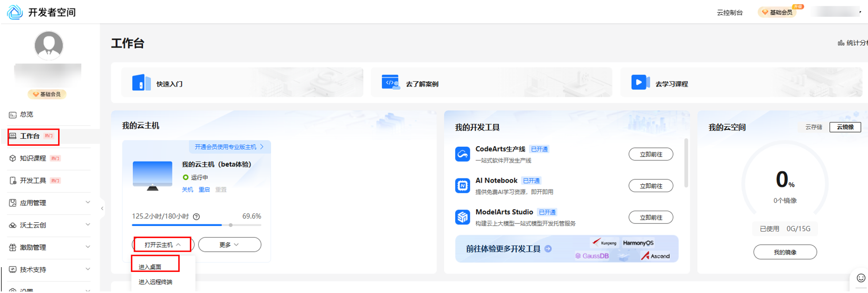Viewport: 868px width, 293px height.
Task: Click the 开发工具 sidebar icon
Action: point(13,181)
